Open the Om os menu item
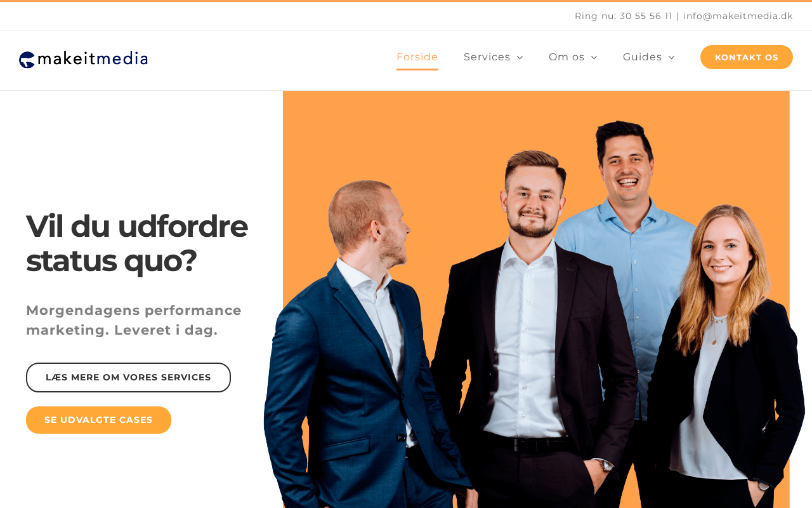The height and width of the screenshot is (508, 812). [x=566, y=57]
